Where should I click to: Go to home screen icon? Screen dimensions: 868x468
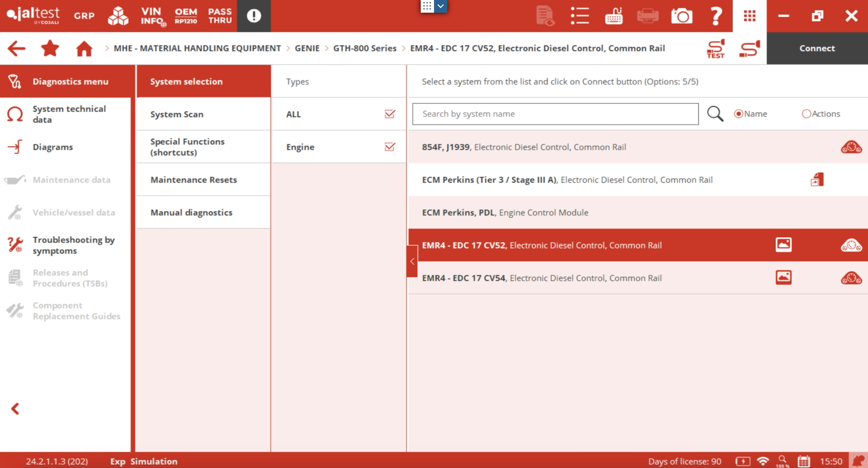coord(84,48)
